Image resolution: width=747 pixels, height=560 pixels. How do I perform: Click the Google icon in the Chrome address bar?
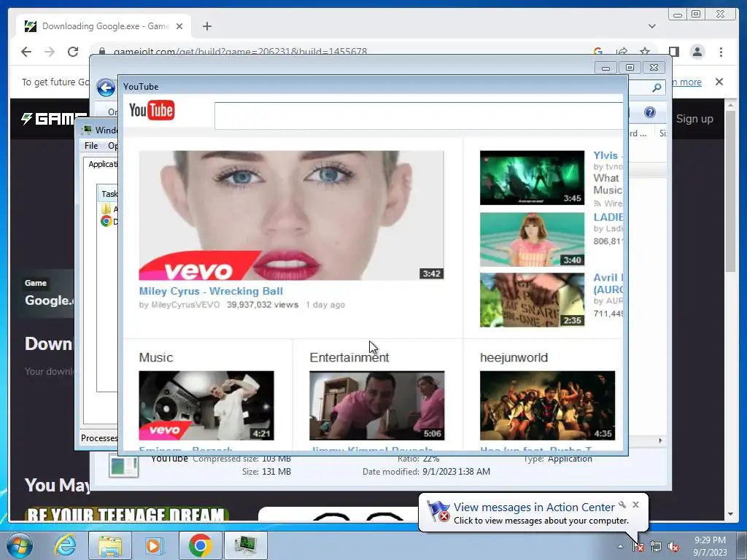598,51
